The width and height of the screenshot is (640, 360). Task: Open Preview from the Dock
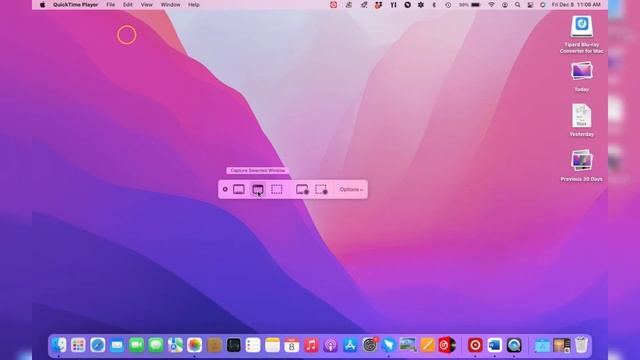tap(408, 345)
